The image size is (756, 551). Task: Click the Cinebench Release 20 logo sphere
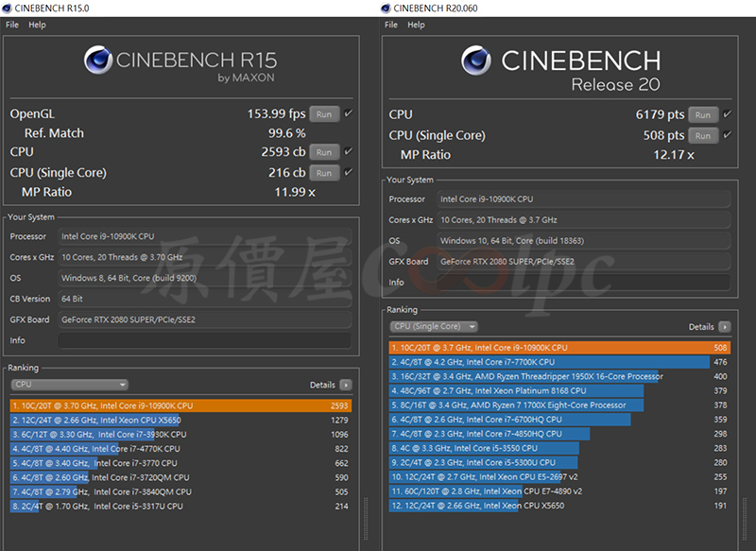pyautogui.click(x=476, y=60)
